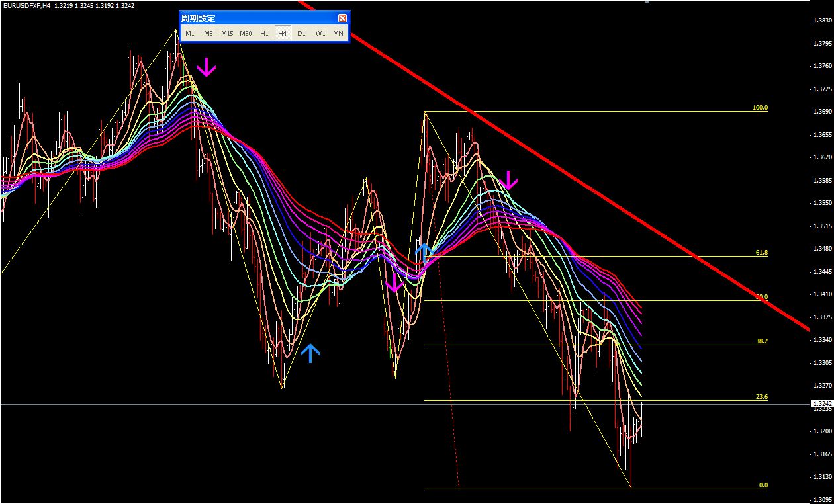Switch chart to M1 timeframe

tap(190, 33)
